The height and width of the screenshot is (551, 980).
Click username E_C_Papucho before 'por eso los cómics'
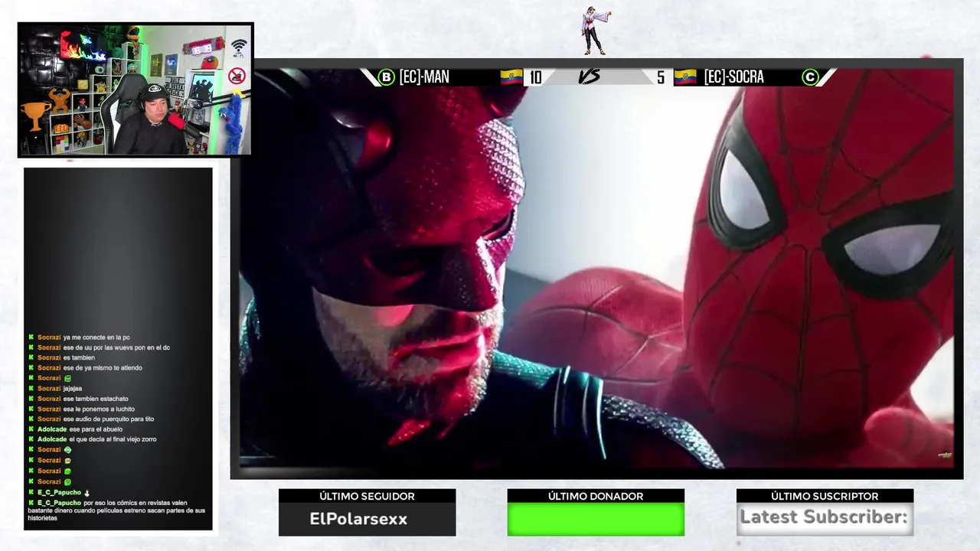(59, 503)
